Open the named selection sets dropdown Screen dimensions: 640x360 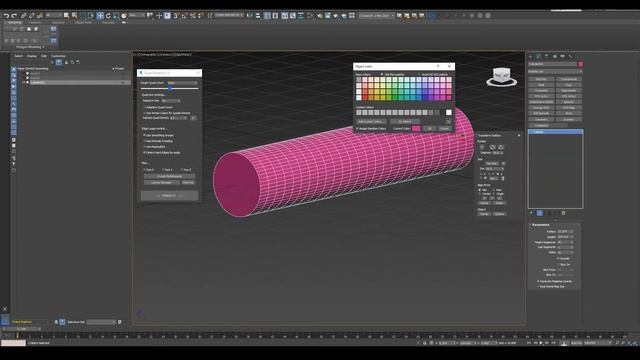click(229, 16)
